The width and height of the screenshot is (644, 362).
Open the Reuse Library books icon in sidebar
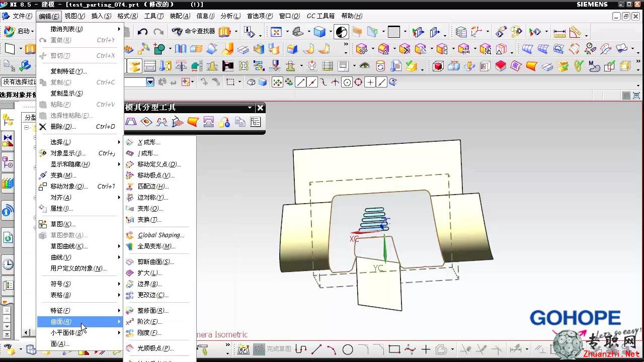8,183
